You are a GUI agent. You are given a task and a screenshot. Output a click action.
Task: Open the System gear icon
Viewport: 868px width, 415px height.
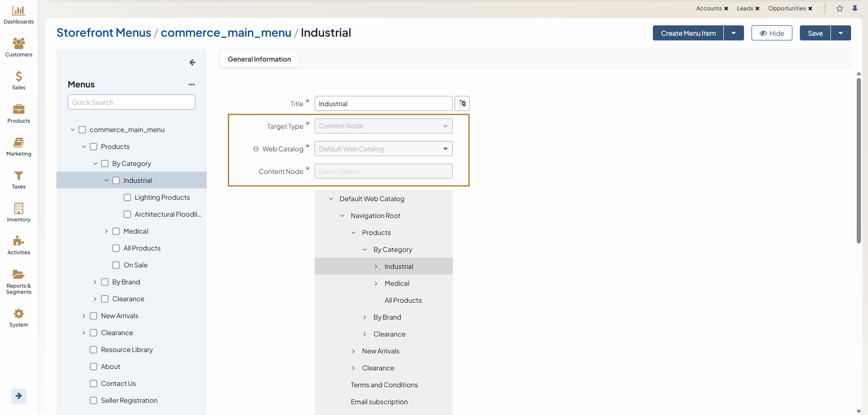point(19,314)
